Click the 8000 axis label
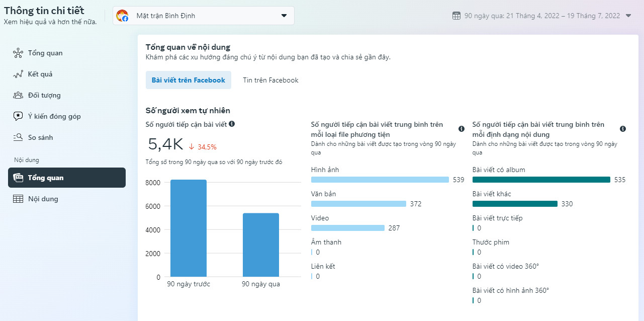644x321 pixels. coord(152,182)
